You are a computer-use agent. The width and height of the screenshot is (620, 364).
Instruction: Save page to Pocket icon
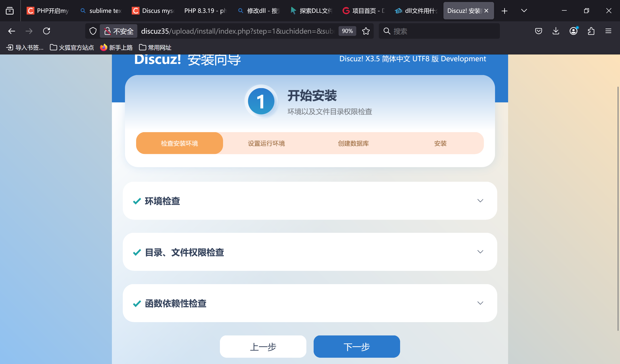(x=539, y=31)
